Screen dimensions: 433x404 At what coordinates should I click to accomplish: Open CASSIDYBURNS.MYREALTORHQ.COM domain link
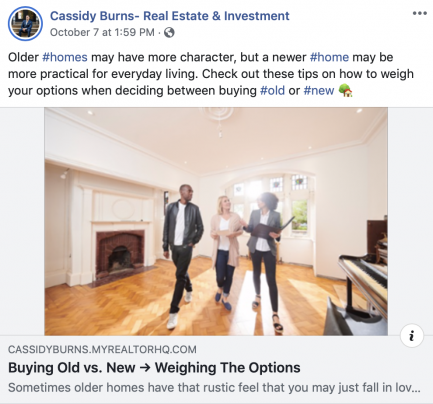pyautogui.click(x=102, y=350)
